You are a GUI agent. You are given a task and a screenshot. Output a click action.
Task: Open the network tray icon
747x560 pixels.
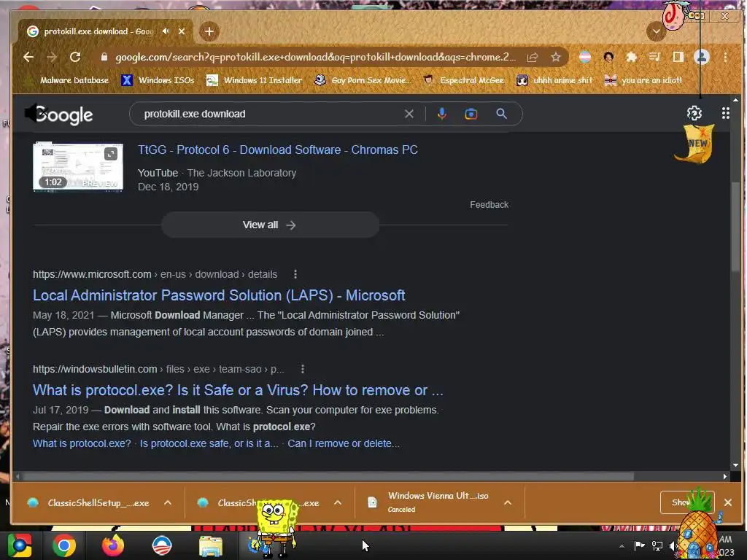click(x=657, y=545)
